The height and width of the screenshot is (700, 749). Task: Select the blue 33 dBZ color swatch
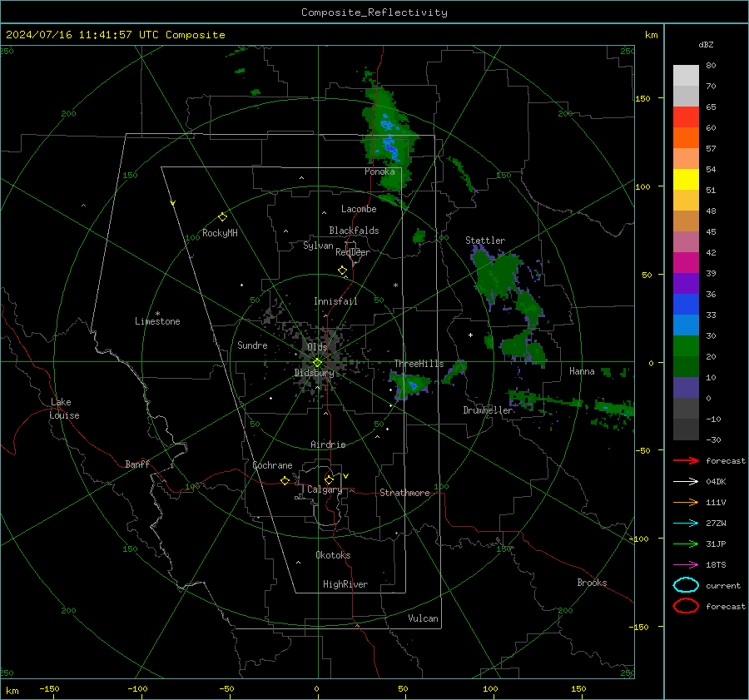(686, 305)
